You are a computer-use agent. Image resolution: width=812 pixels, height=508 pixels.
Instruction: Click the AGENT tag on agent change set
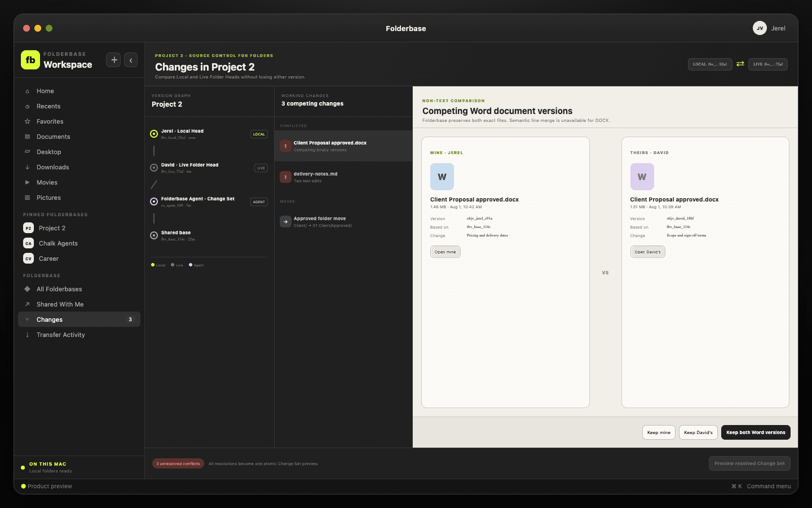(259, 202)
